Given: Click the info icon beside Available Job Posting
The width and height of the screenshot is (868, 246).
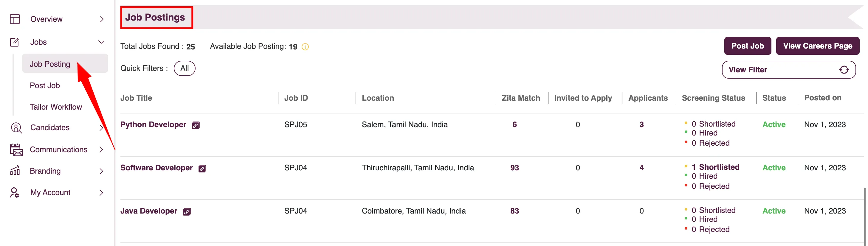Looking at the screenshot, I should [x=305, y=47].
